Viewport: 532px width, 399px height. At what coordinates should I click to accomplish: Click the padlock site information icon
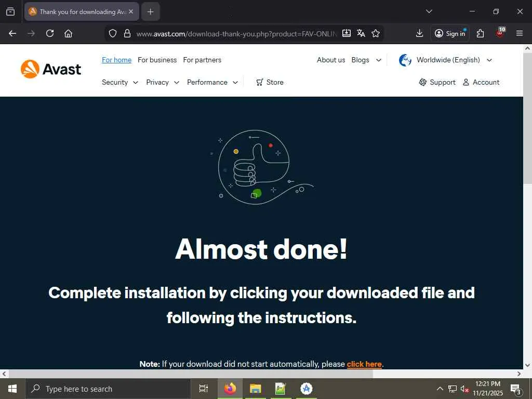point(127,33)
